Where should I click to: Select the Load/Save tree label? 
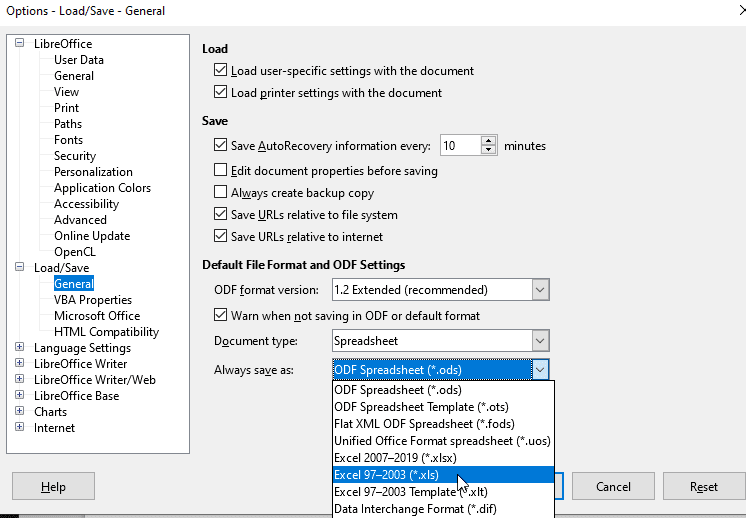coord(61,268)
